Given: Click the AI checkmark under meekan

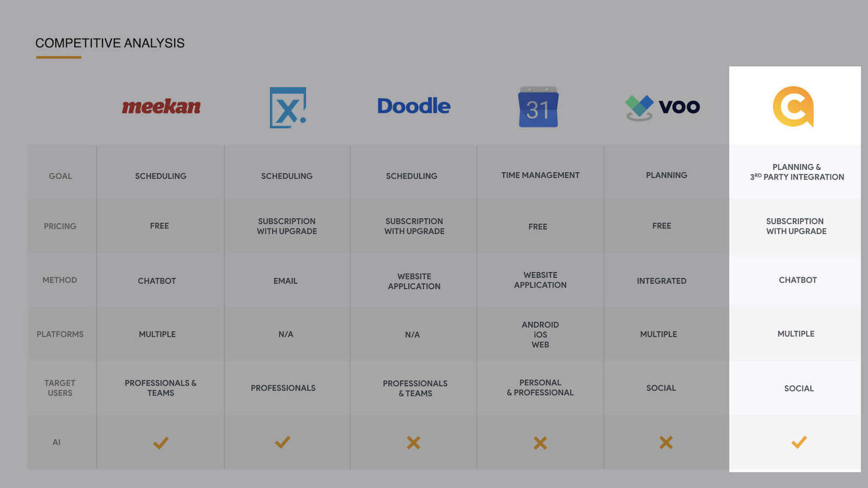Looking at the screenshot, I should [161, 443].
